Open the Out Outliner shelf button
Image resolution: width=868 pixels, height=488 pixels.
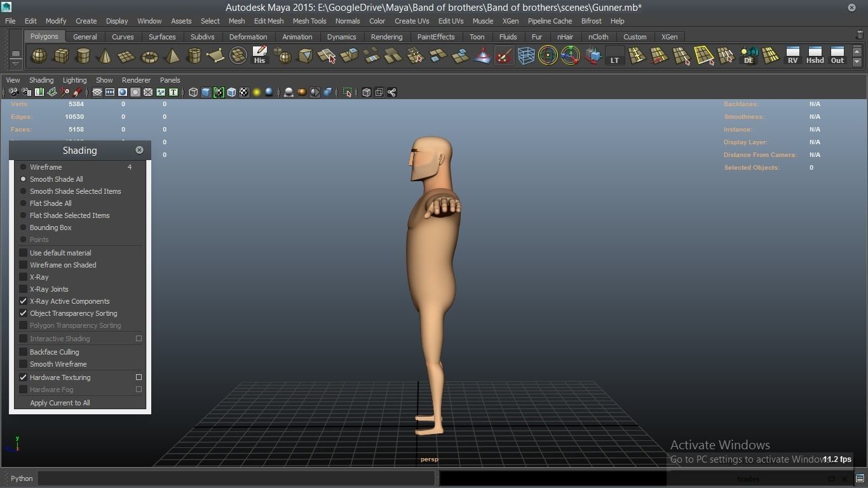(x=837, y=56)
